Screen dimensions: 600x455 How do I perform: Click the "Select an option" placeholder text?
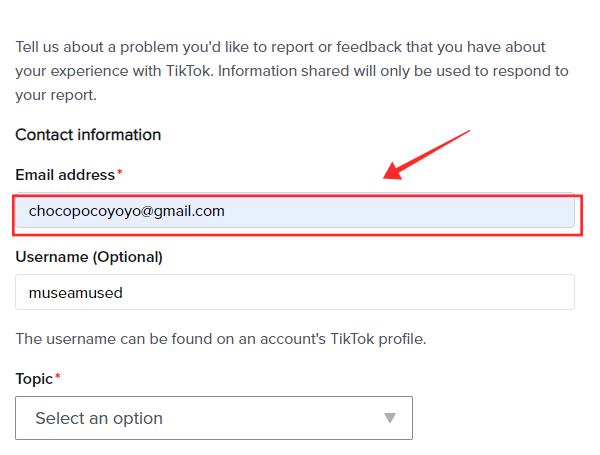(x=99, y=418)
